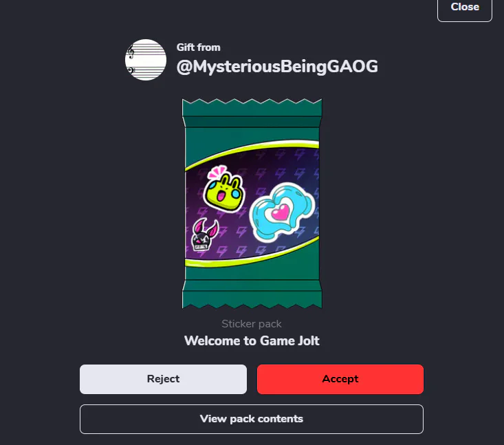Open the sender's sheet music avatar
504x445 pixels.
(146, 60)
